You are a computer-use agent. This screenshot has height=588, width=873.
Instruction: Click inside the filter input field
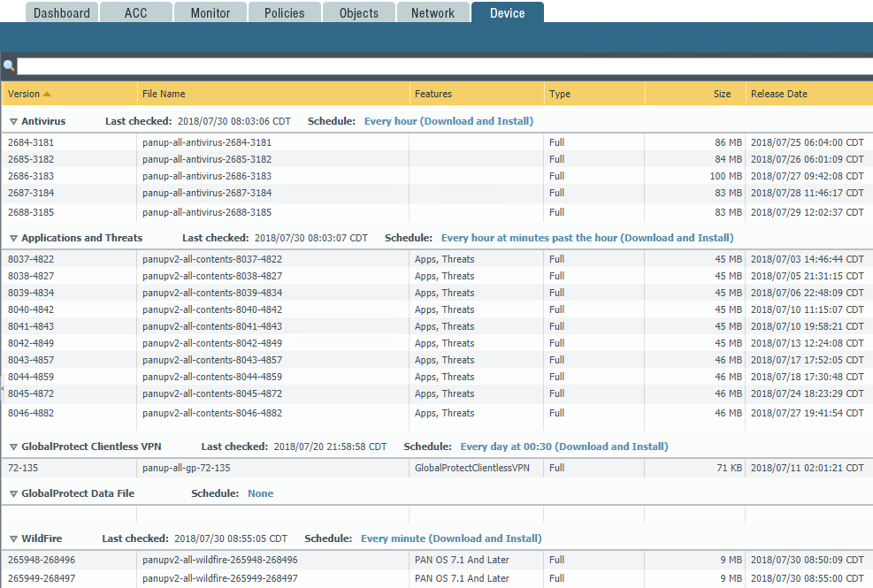tap(354, 65)
